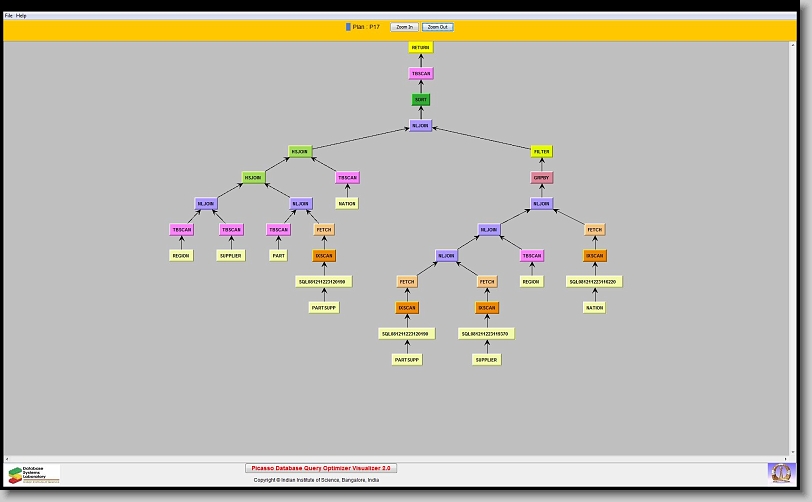
Task: Click the Database Systems Laboratory logo
Action: [34, 474]
